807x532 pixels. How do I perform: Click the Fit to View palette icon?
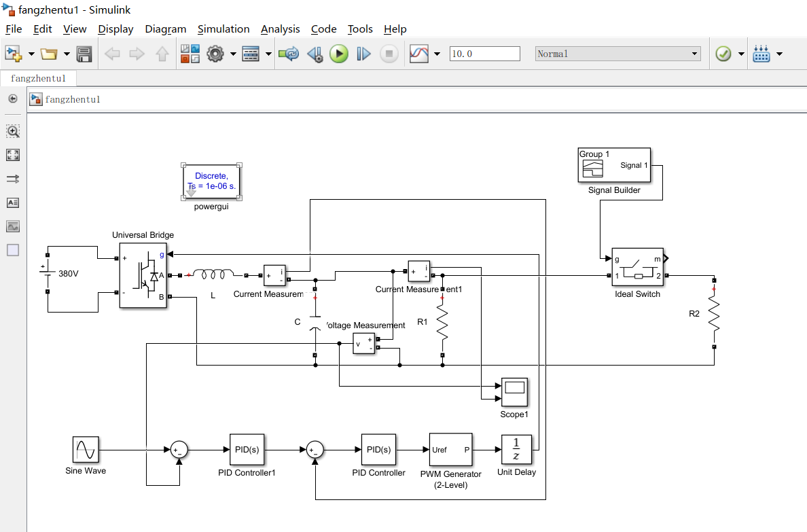(13, 155)
